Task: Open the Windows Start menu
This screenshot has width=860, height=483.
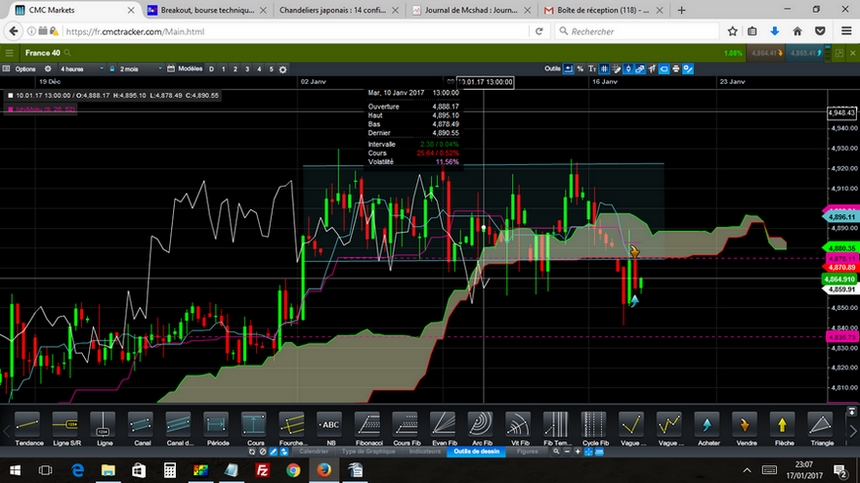Action: [15, 470]
